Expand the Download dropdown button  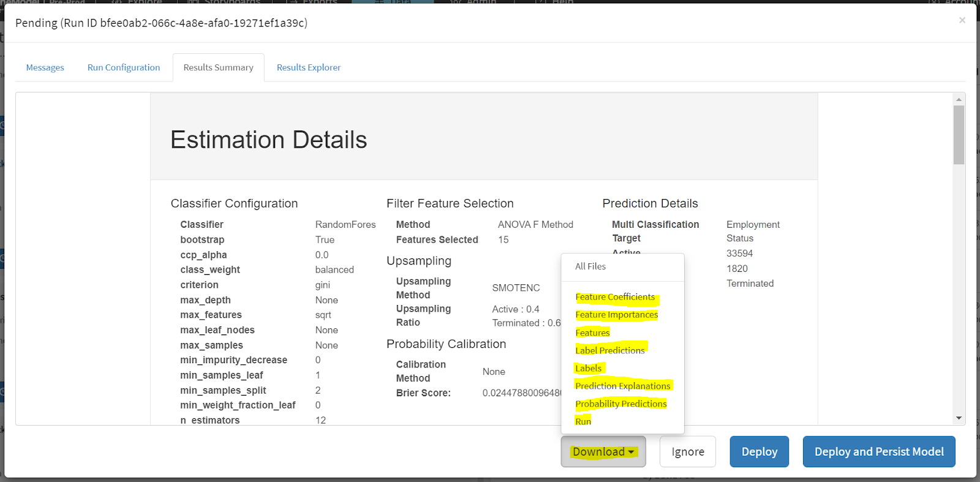(x=603, y=451)
